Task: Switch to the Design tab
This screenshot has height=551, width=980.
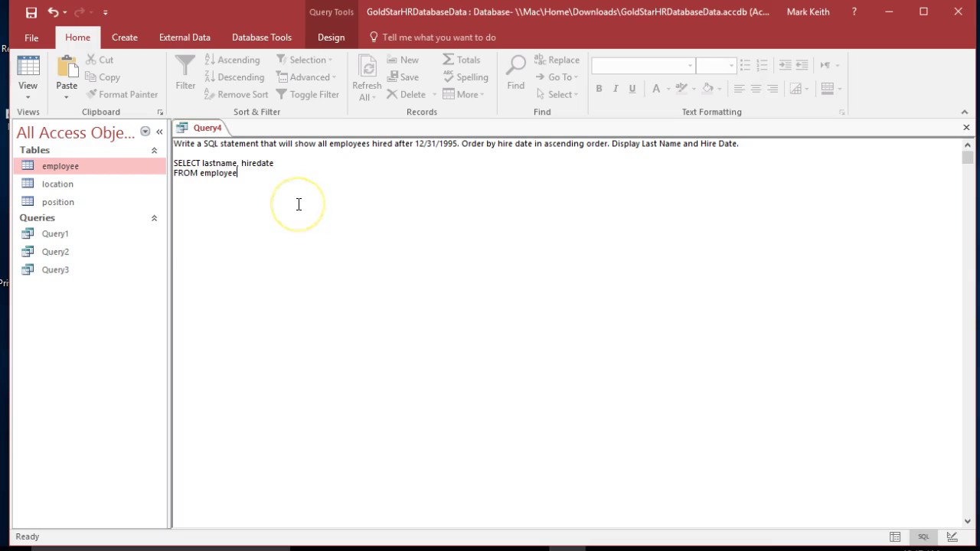Action: (x=331, y=37)
